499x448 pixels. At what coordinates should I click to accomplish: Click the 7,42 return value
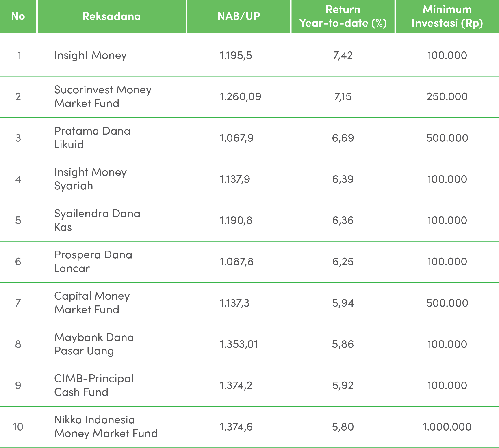343,55
